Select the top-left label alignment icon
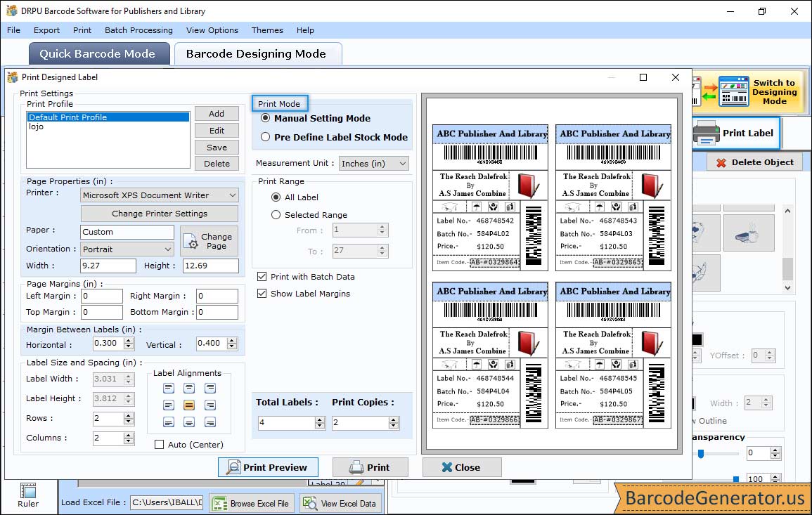 pyautogui.click(x=168, y=388)
